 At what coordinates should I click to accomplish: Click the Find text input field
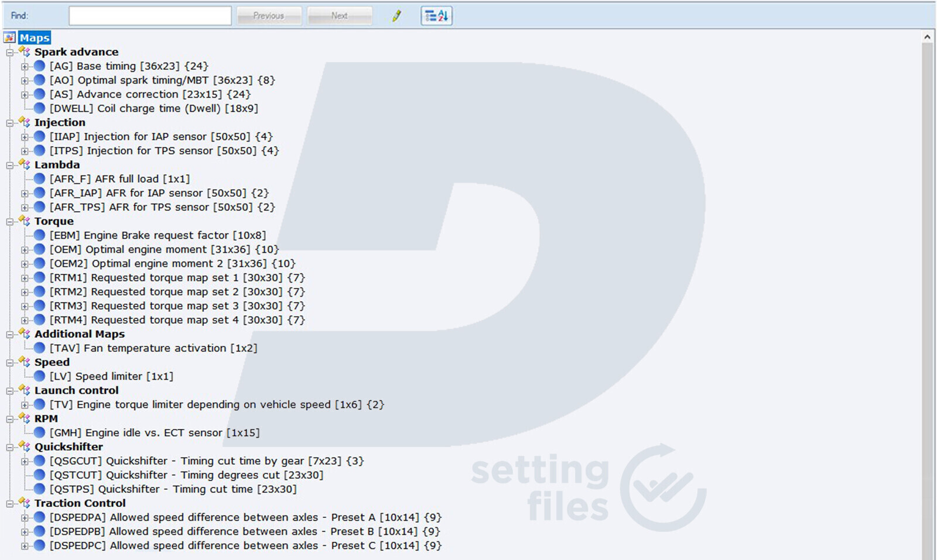click(x=150, y=16)
